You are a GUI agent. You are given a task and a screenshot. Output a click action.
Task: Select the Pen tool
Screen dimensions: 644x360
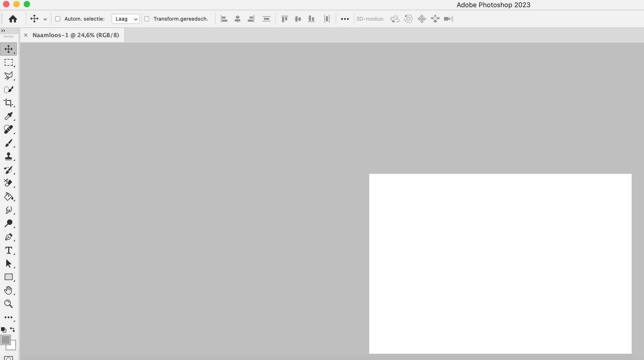[8, 237]
